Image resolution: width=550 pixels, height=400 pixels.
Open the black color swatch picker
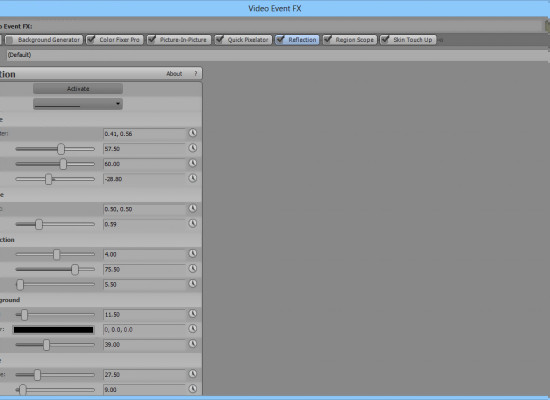[x=53, y=330]
